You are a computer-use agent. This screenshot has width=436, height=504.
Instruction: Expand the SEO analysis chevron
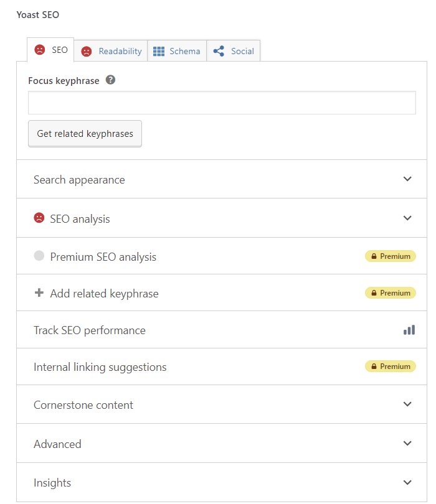click(x=407, y=218)
